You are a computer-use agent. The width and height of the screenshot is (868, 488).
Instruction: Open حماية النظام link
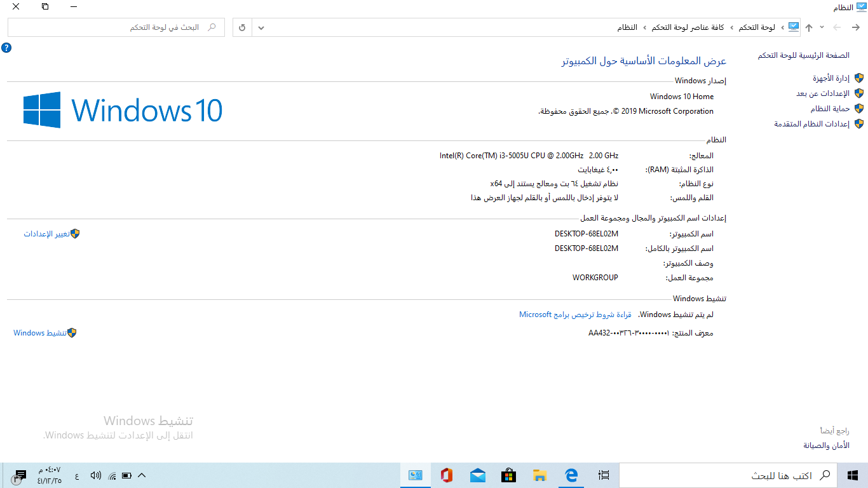tap(830, 109)
